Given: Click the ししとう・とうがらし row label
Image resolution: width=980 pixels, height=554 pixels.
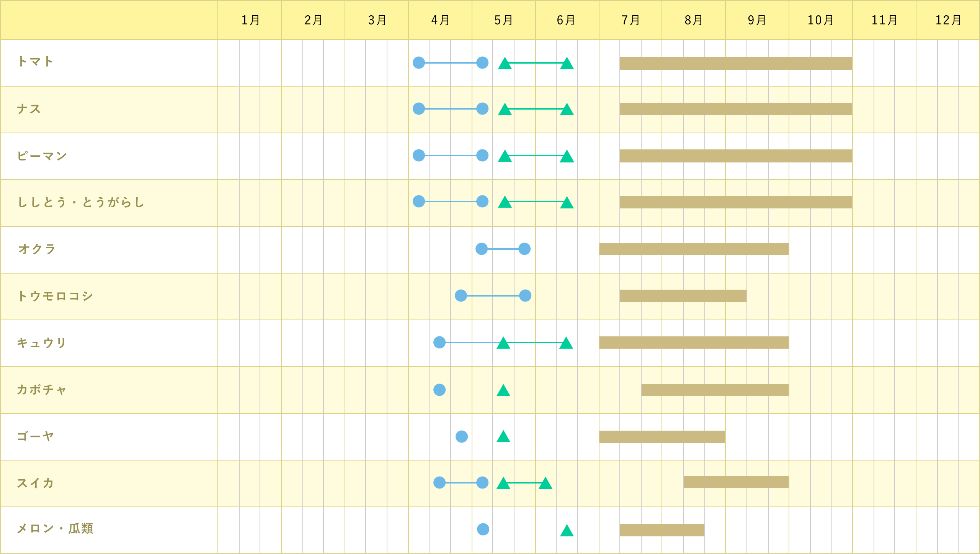Looking at the screenshot, I should tap(81, 203).
